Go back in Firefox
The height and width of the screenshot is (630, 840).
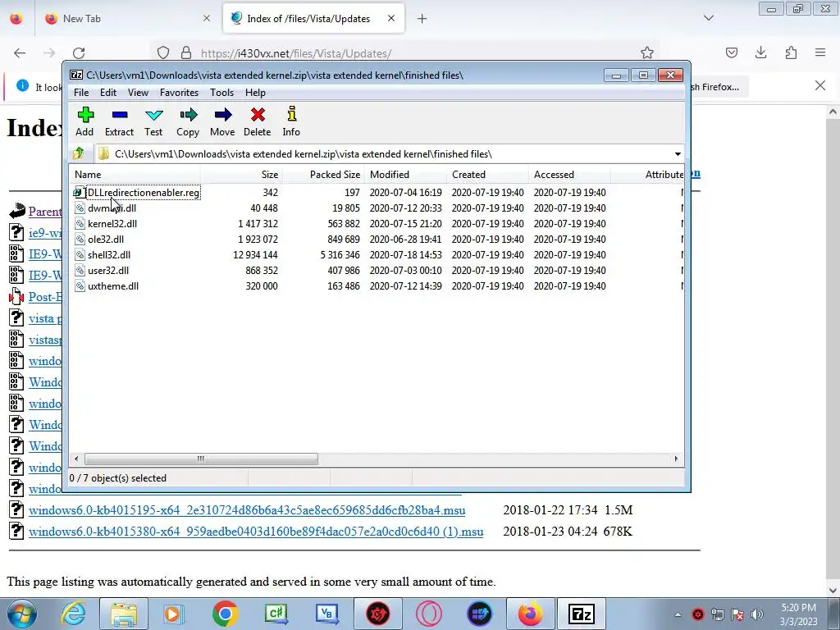tap(20, 52)
